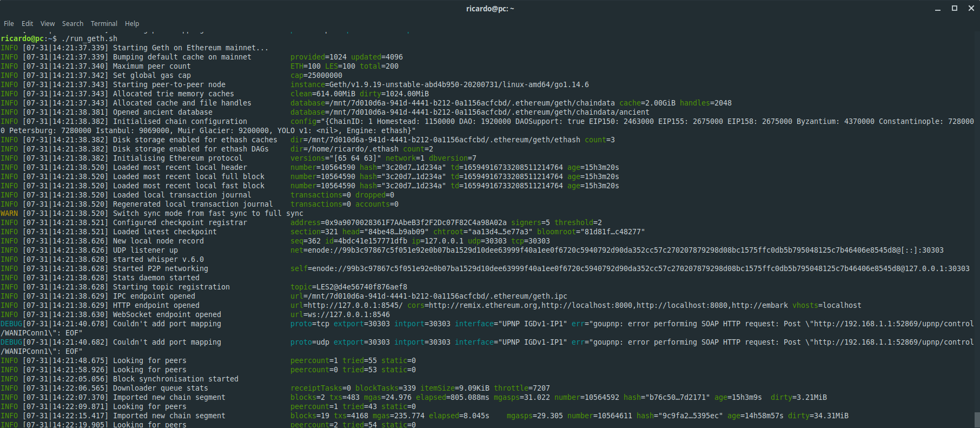
Task: Open the Edit menu
Action: pyautogui.click(x=27, y=24)
